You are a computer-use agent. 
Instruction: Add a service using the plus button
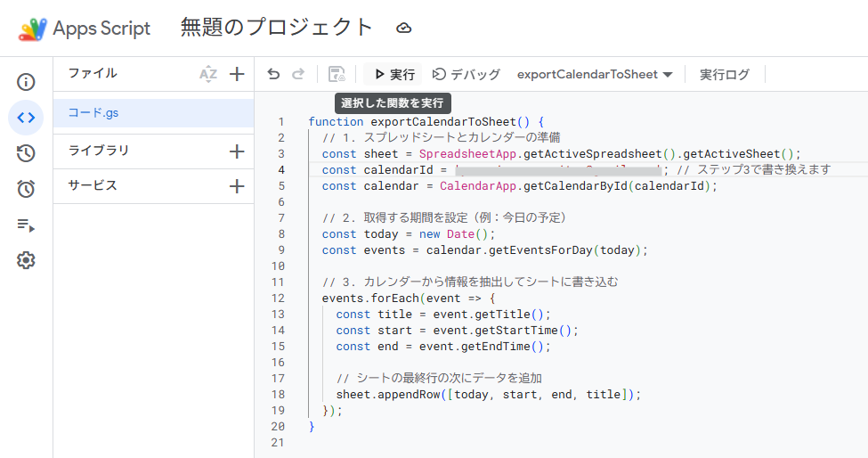[x=237, y=186]
